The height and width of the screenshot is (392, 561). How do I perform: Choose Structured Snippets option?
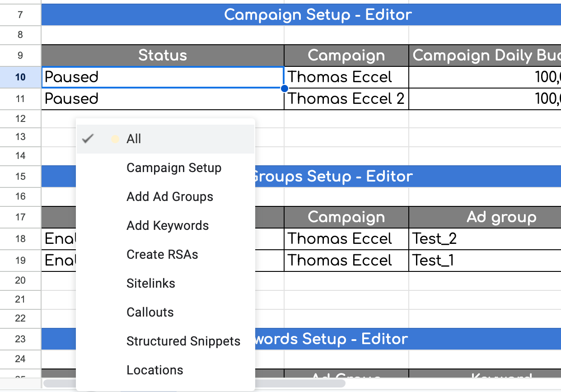[183, 341]
